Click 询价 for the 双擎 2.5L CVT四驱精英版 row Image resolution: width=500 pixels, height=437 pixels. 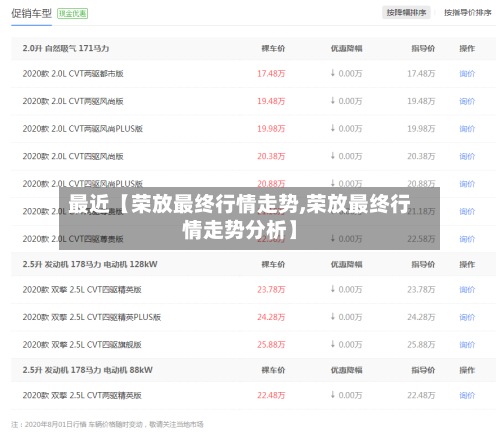pos(467,290)
